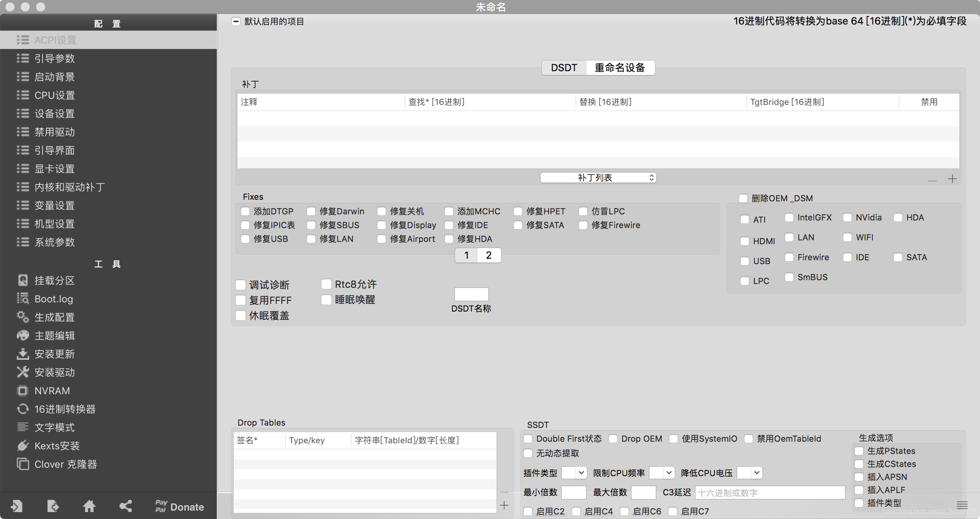This screenshot has width=980, height=519.
Task: Click the PayPal Donate button
Action: [179, 506]
